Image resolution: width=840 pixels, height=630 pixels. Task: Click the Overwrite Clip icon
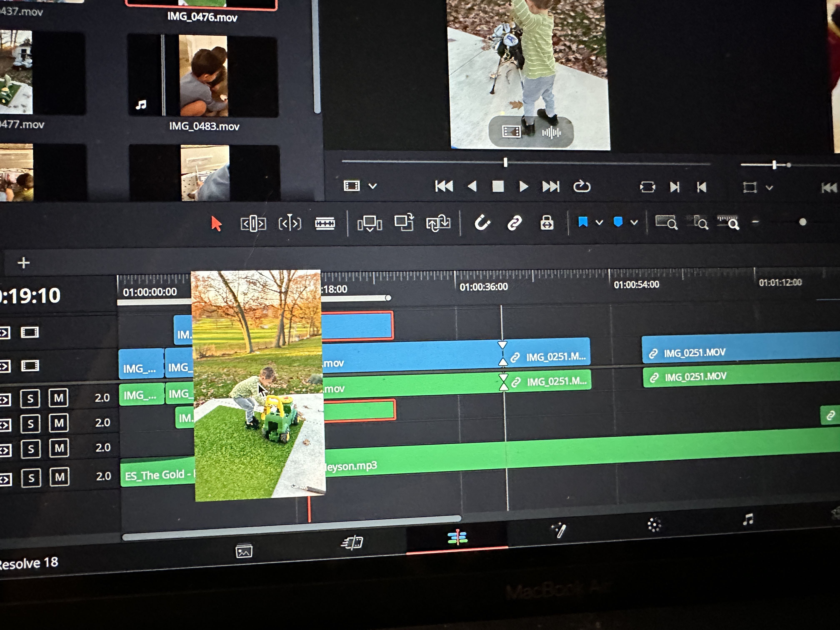coord(404,222)
